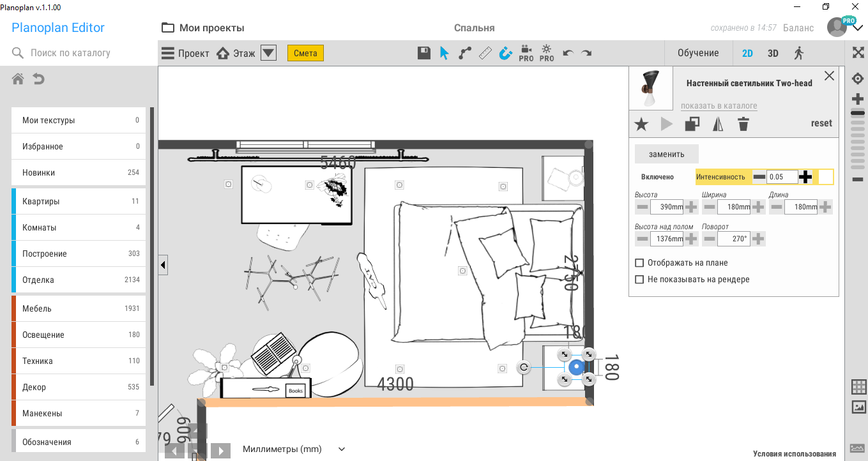Close the object properties panel
The height and width of the screenshot is (461, 868).
pos(829,76)
